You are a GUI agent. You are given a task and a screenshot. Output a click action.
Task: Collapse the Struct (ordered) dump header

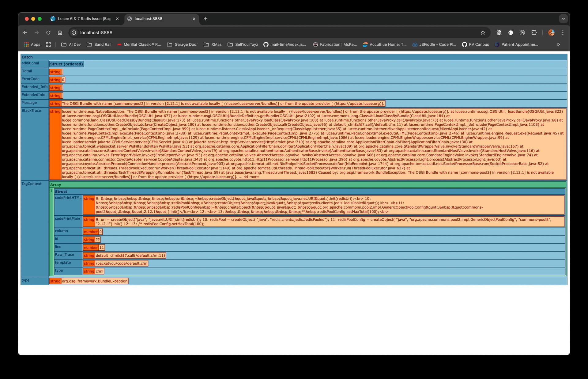coord(66,64)
